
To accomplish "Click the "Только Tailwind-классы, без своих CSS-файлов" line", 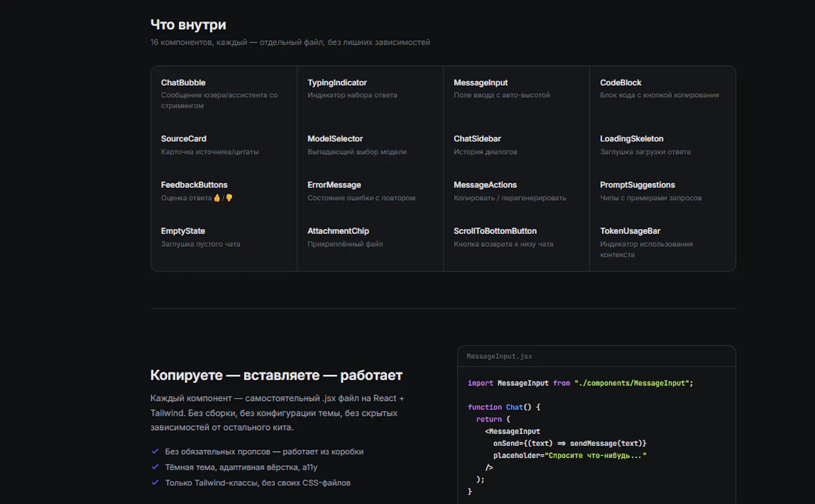I will (257, 483).
